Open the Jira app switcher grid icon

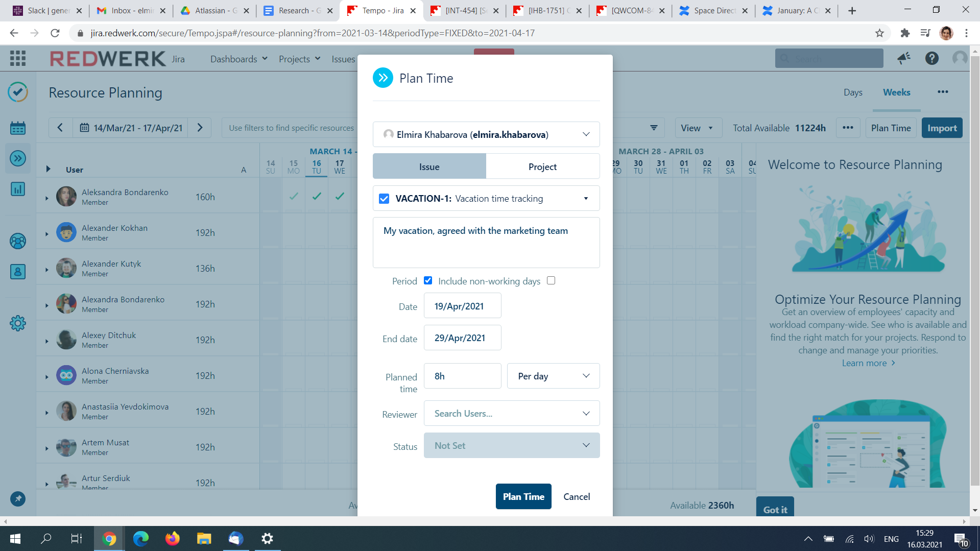pos(18,58)
